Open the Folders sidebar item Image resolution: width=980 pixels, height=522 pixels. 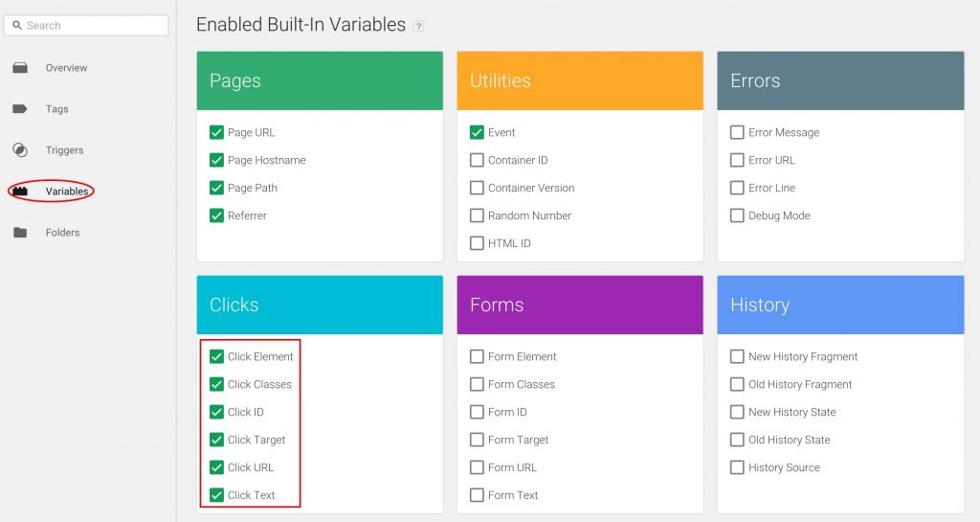coord(62,233)
